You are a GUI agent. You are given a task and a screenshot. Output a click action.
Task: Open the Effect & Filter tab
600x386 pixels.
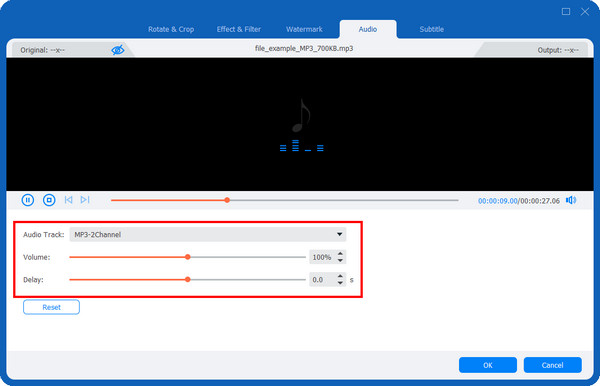(239, 29)
